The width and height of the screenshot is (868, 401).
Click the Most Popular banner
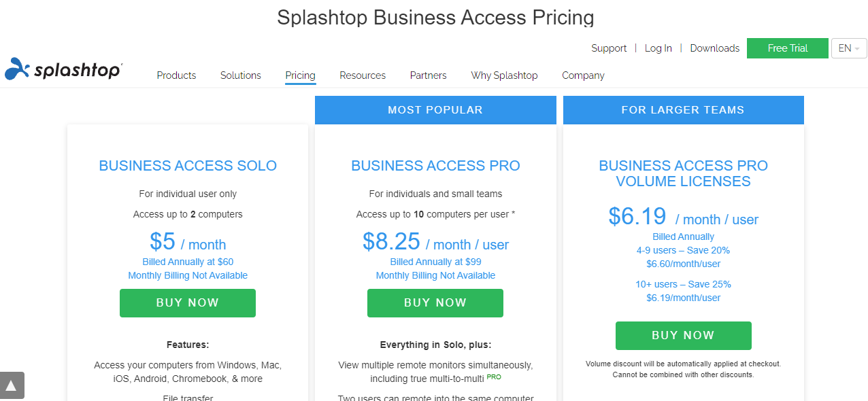click(x=435, y=110)
